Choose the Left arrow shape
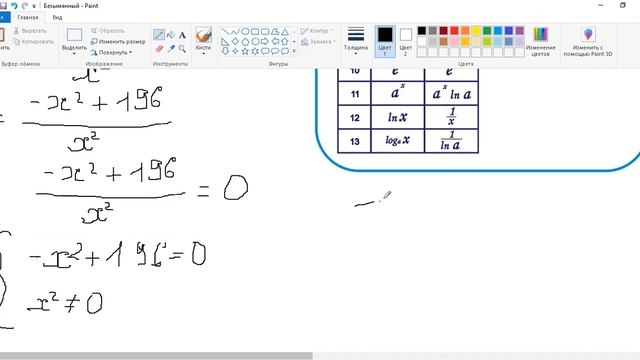 pos(275,42)
